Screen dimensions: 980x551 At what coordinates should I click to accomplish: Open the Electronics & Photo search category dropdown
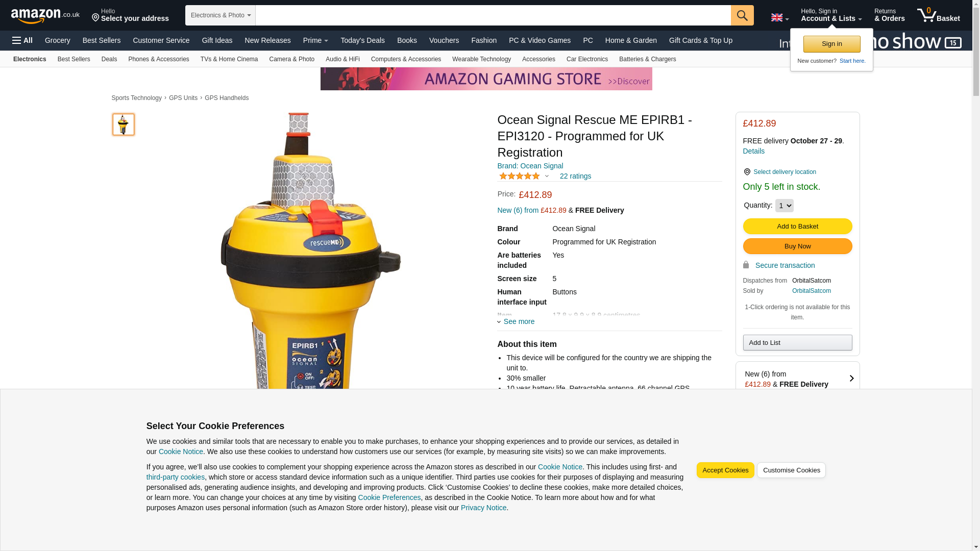point(220,15)
